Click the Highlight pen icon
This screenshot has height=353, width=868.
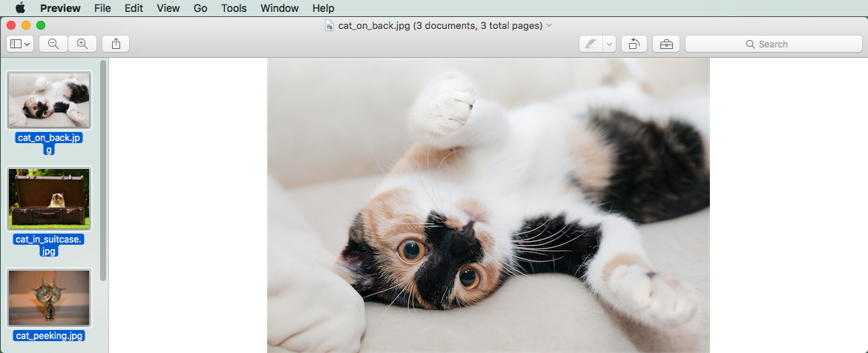[x=591, y=44]
